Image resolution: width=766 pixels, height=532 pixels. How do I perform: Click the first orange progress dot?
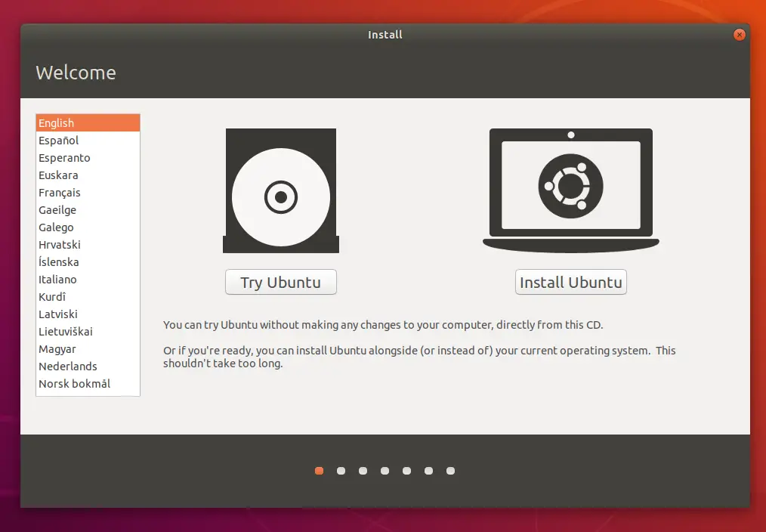pyautogui.click(x=319, y=470)
